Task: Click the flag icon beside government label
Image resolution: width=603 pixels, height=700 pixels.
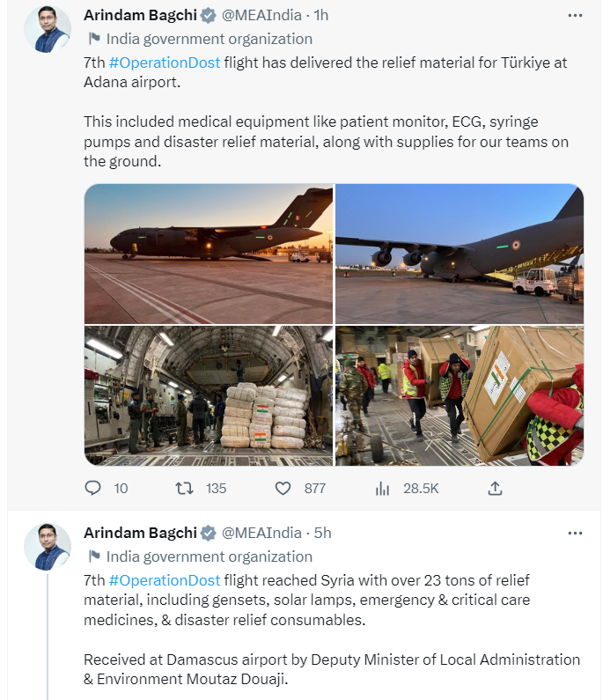Action: tap(94, 39)
